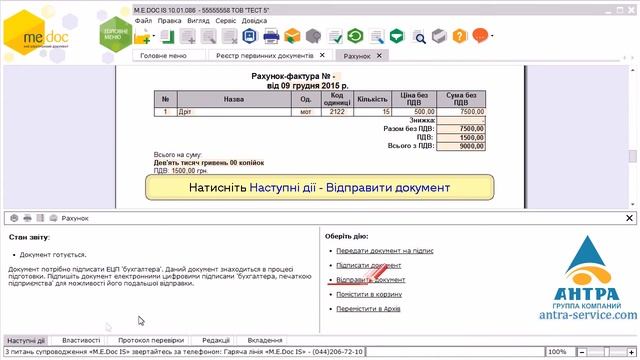Open the Властивості bottom tab
Image resolution: width=640 pixels, height=360 pixels.
point(81,340)
